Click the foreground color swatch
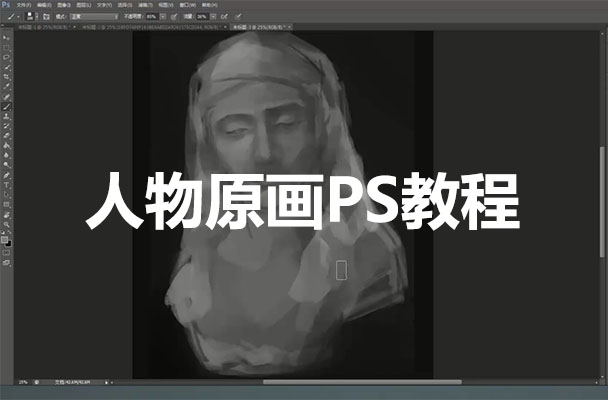The image size is (608, 400). (x=5, y=238)
